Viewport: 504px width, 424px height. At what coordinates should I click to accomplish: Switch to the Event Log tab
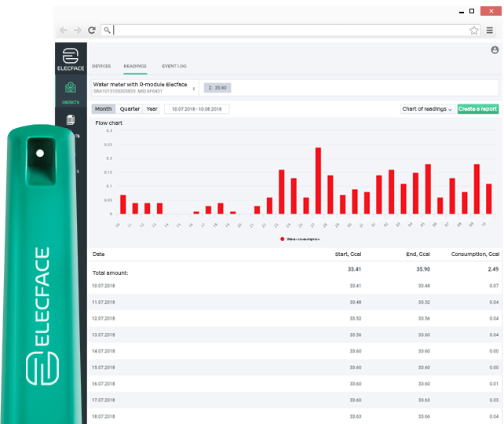(x=174, y=66)
